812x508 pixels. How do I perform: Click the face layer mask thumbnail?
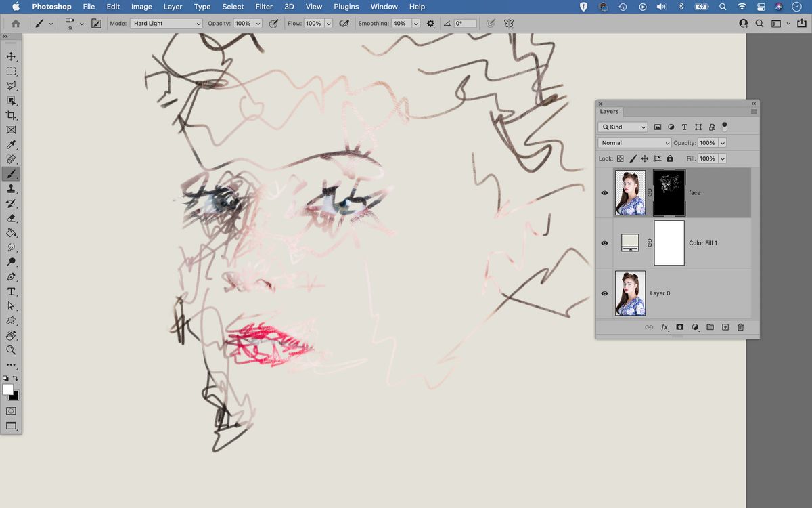click(669, 192)
